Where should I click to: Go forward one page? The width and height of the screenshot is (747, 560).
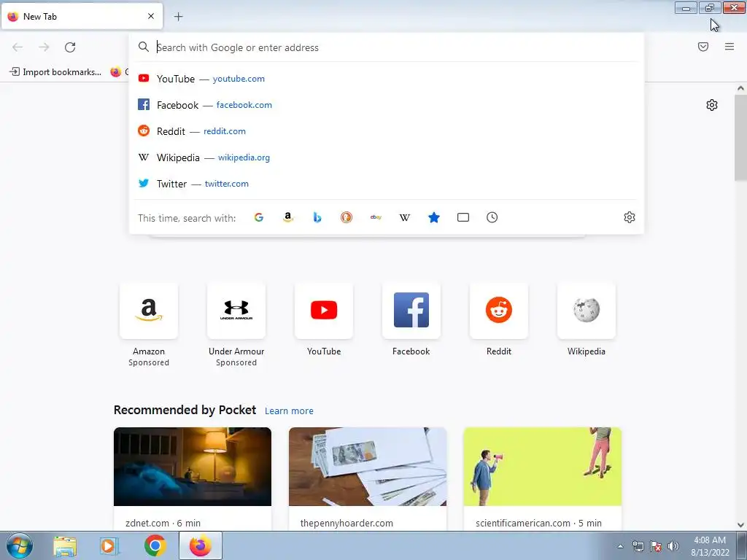(x=44, y=47)
